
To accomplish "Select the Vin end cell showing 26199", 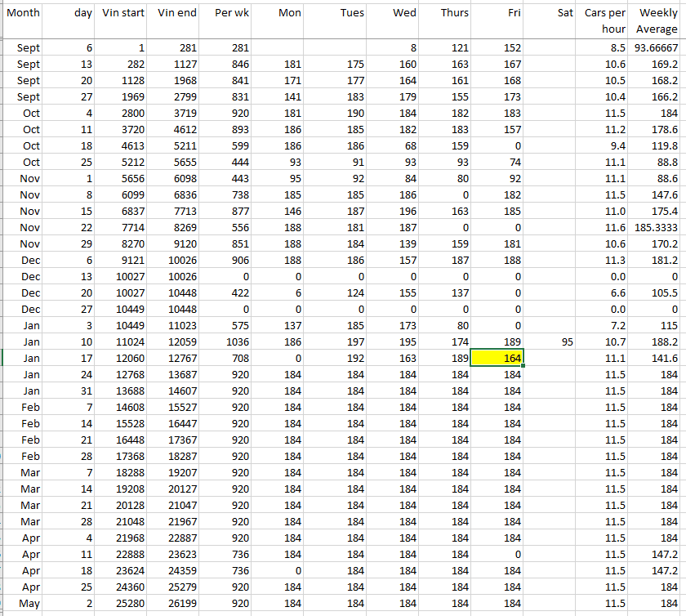I will click(175, 603).
